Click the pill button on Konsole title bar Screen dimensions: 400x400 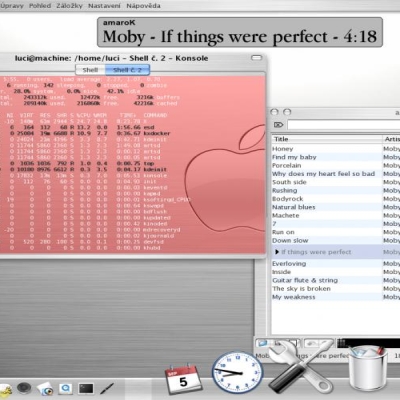point(257,58)
